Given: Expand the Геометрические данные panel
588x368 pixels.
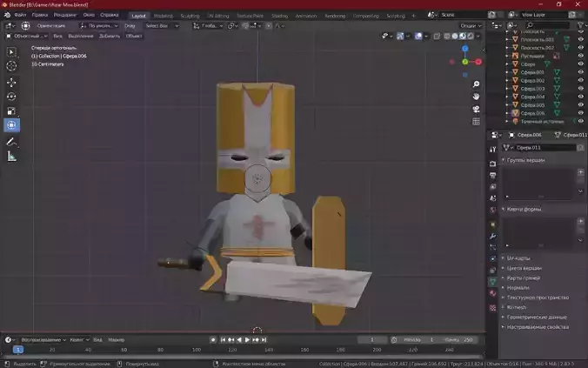Looking at the screenshot, I should tap(537, 318).
